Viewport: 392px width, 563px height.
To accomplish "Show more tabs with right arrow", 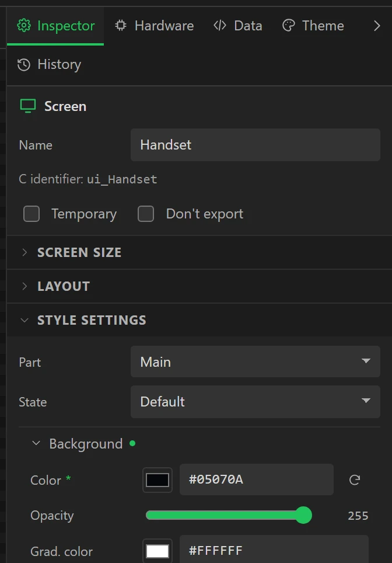I will [x=377, y=26].
